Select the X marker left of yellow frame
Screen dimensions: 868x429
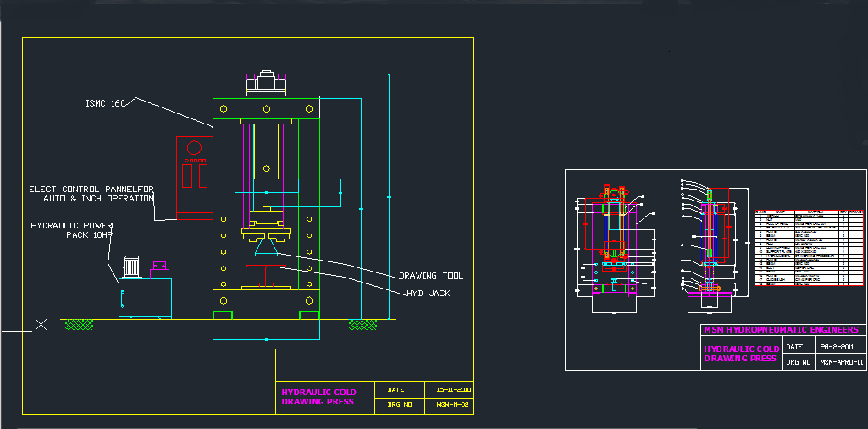pos(41,325)
